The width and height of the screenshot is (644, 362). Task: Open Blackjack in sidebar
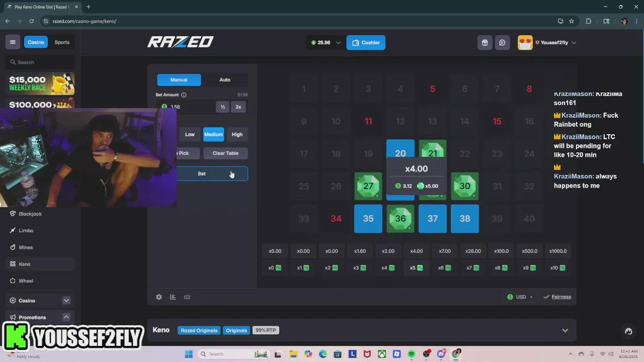click(x=30, y=214)
